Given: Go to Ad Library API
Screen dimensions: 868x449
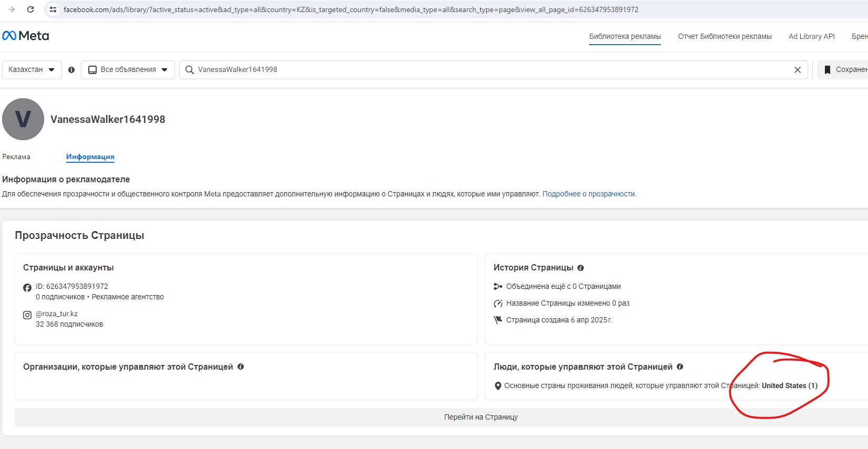Looking at the screenshot, I should 811,36.
